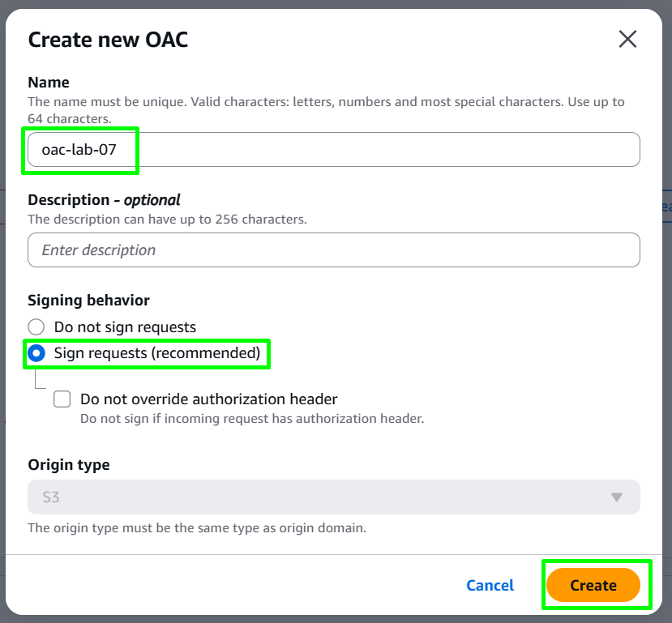Click the Origin type dropdown arrow
The width and height of the screenshot is (672, 623).
[616, 497]
